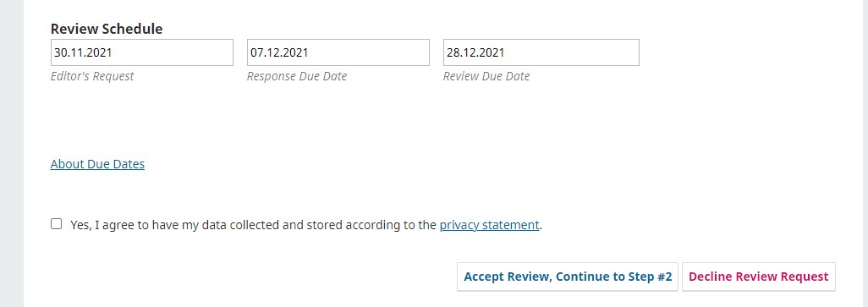
Task: Decline this review request
Action: coord(758,277)
